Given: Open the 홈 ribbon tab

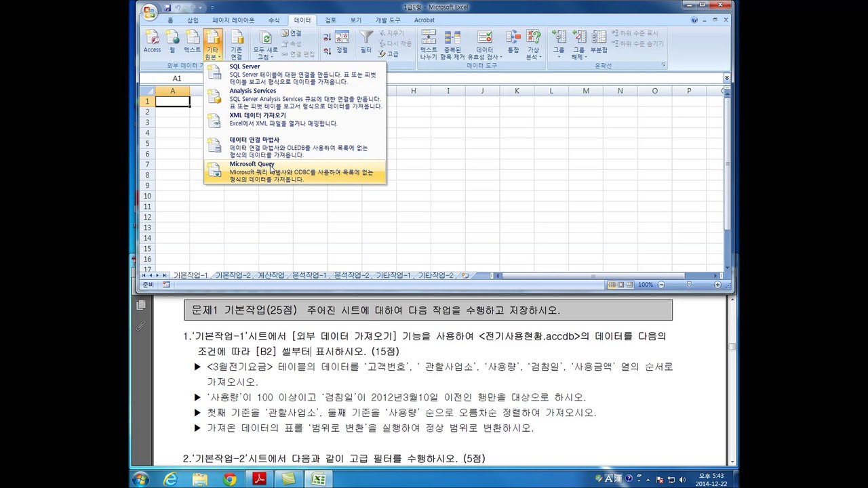Looking at the screenshot, I should (170, 20).
